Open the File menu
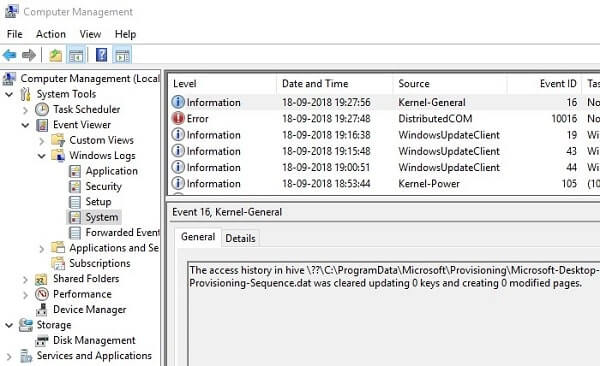600x366 pixels. (15, 34)
